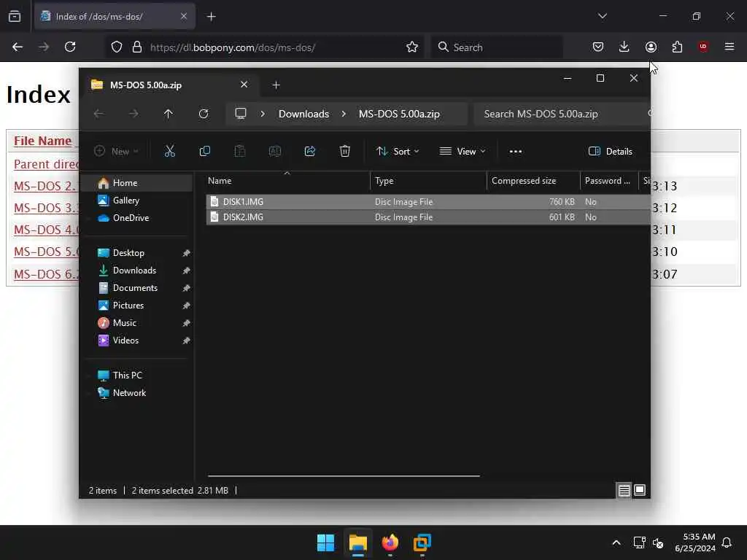Viewport: 747px width, 560px height.
Task: Open Firefox Pocket save icon
Action: [x=598, y=47]
